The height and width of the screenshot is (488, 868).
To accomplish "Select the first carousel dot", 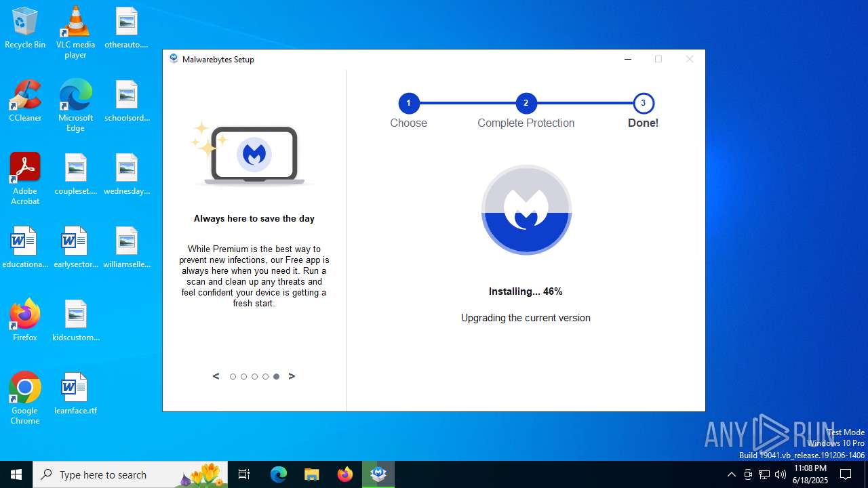I will coord(233,377).
